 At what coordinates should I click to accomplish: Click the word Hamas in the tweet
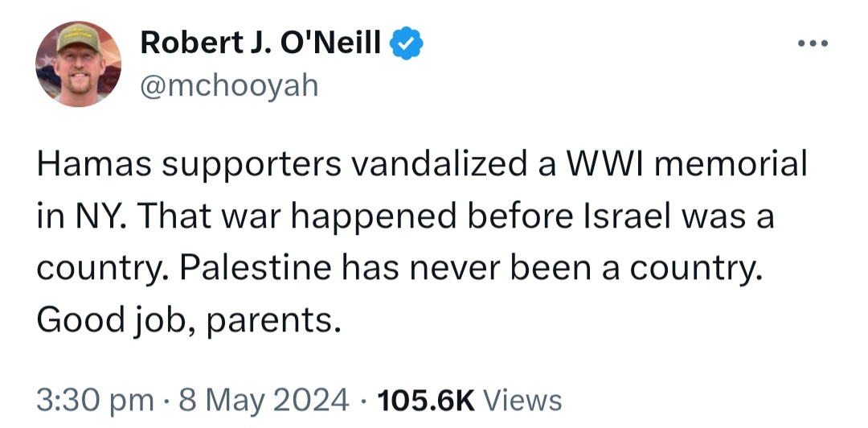93,165
